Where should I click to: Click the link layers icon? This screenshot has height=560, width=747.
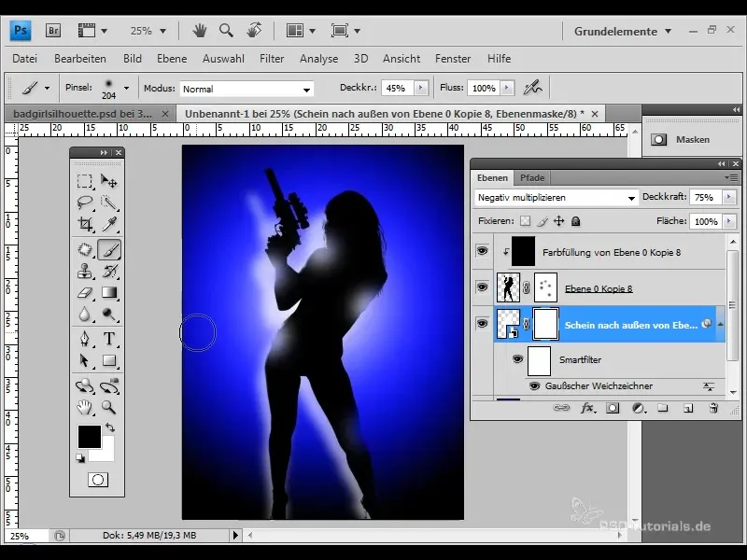(561, 408)
